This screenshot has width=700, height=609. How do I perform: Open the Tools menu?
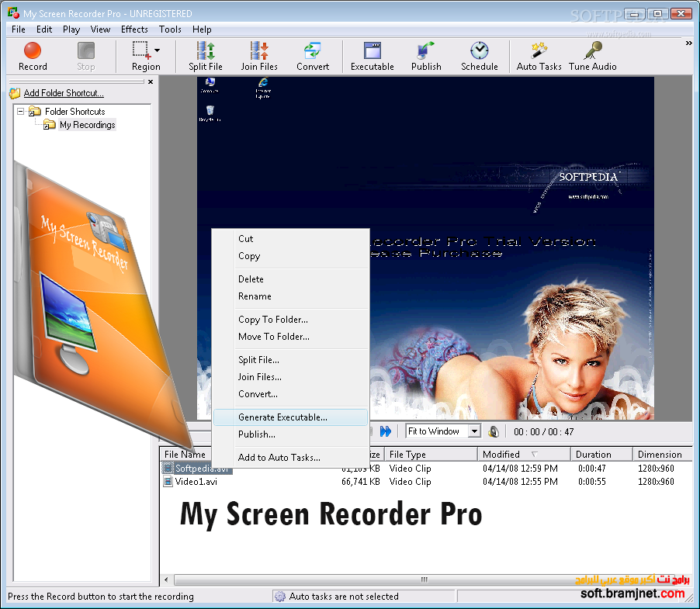(x=170, y=29)
